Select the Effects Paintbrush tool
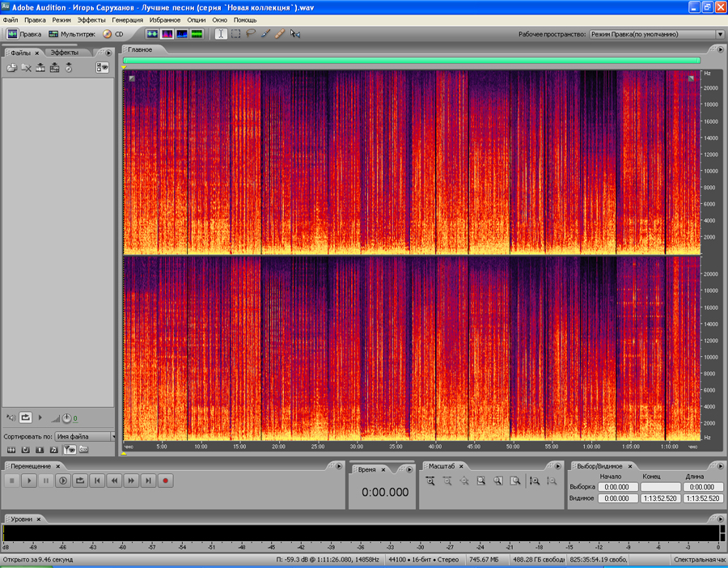 [265, 34]
